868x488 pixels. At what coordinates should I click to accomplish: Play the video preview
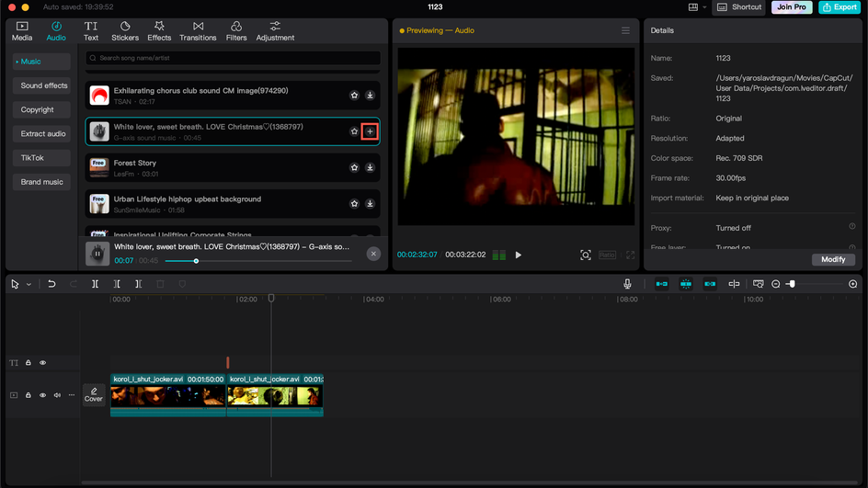tap(519, 255)
